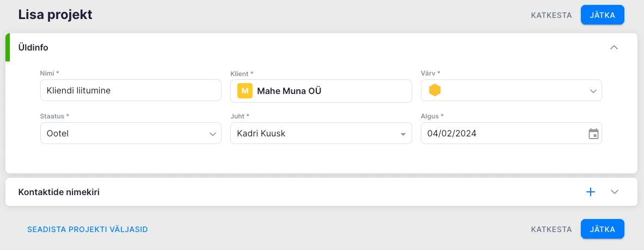Click the Nimi input field
This screenshot has width=644, height=250.
131,91
